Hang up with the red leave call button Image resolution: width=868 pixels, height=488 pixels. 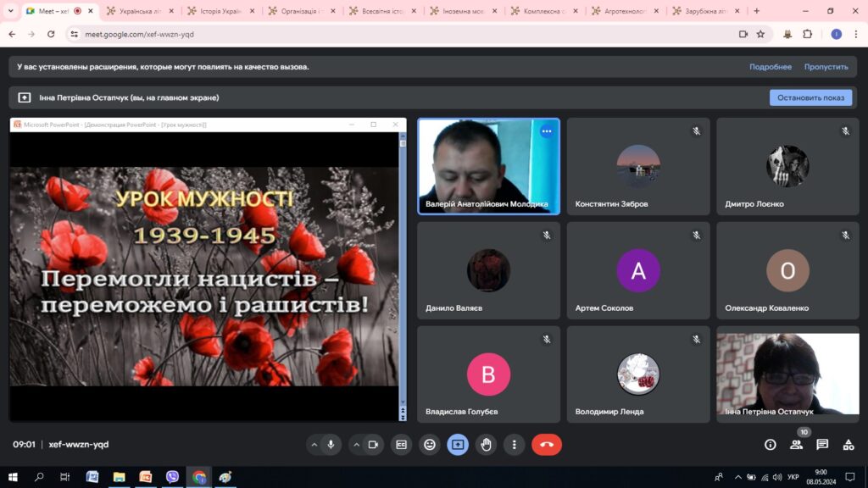[x=546, y=445]
